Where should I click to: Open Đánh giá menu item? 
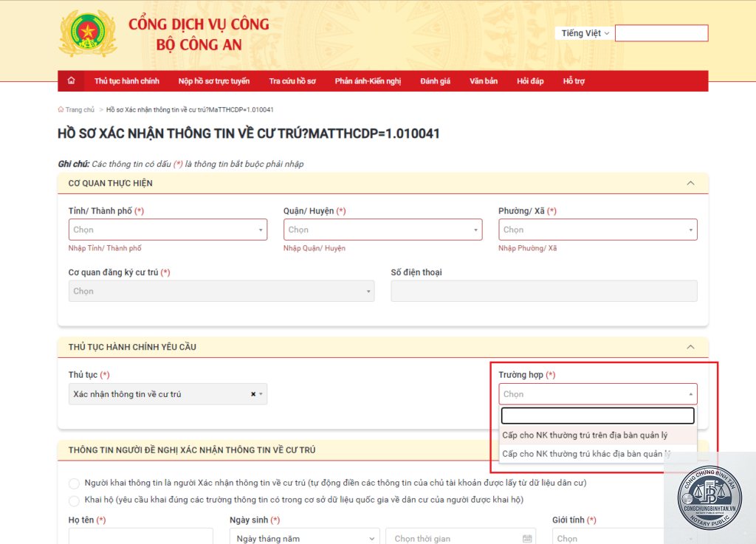(x=435, y=81)
